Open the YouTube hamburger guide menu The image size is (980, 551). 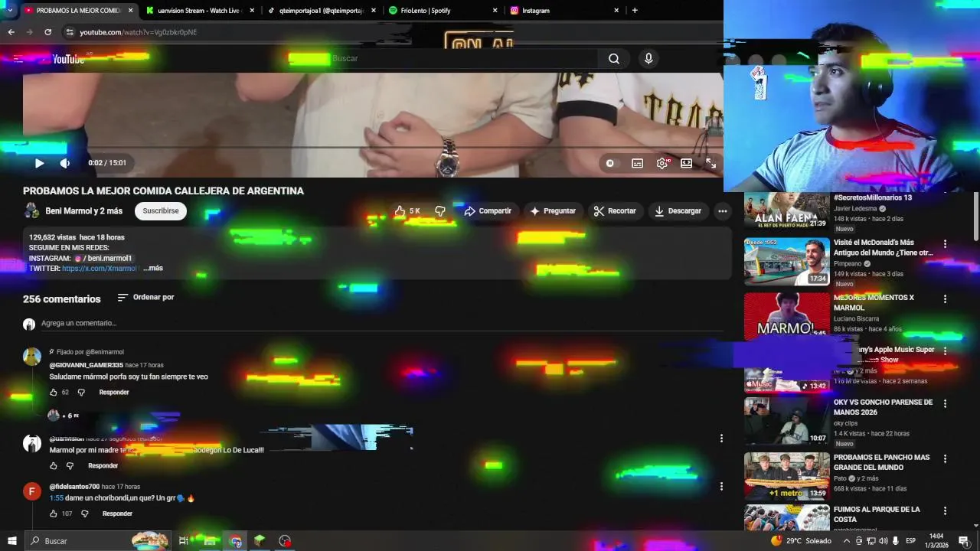[18, 59]
